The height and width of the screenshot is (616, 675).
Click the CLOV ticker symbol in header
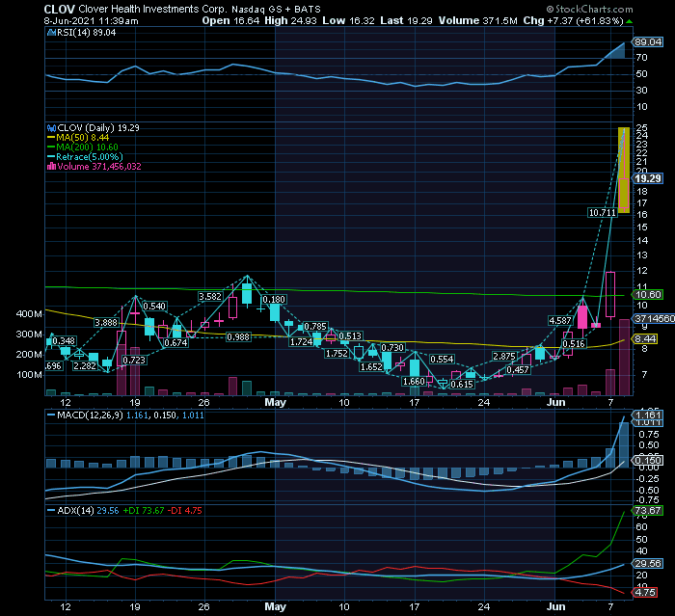60,9
